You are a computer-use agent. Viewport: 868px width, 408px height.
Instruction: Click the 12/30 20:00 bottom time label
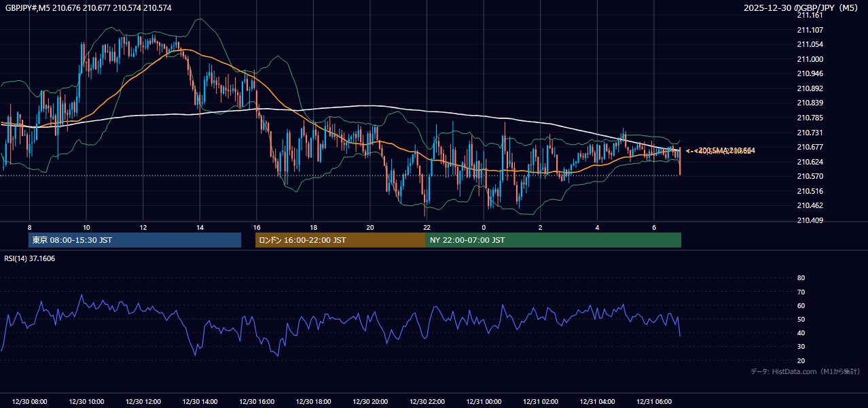(x=370, y=402)
